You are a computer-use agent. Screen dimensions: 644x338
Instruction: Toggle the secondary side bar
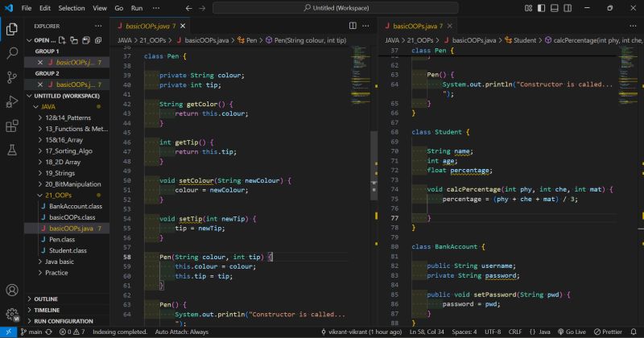(568, 8)
